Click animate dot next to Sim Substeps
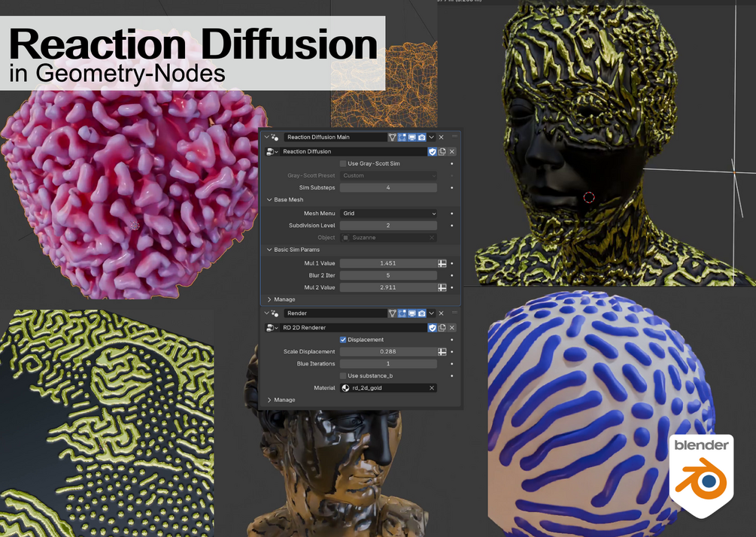The height and width of the screenshot is (537, 756). pyautogui.click(x=452, y=188)
